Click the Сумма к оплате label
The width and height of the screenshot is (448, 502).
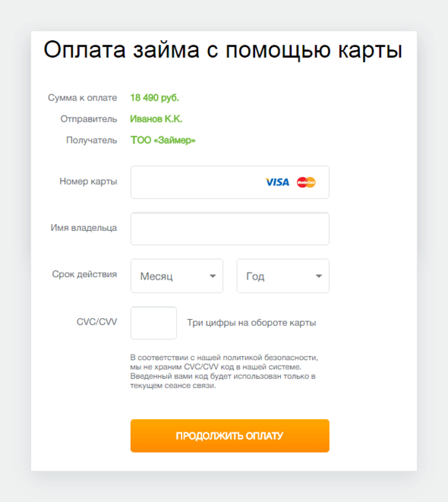point(82,98)
